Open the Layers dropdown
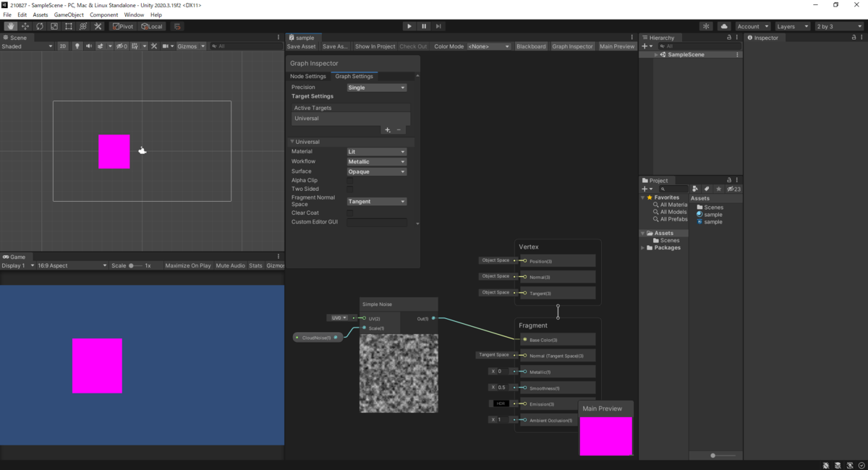Screen dimensions: 868x470 (x=793, y=26)
